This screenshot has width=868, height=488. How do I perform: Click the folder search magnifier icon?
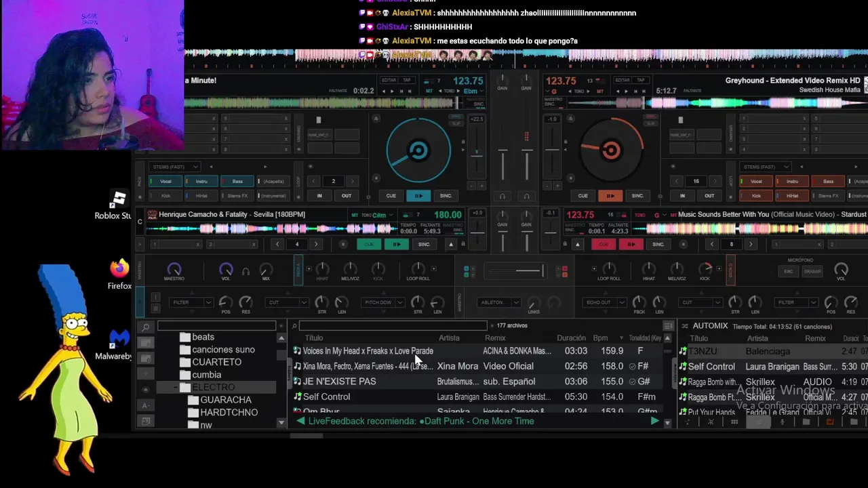pos(145,327)
